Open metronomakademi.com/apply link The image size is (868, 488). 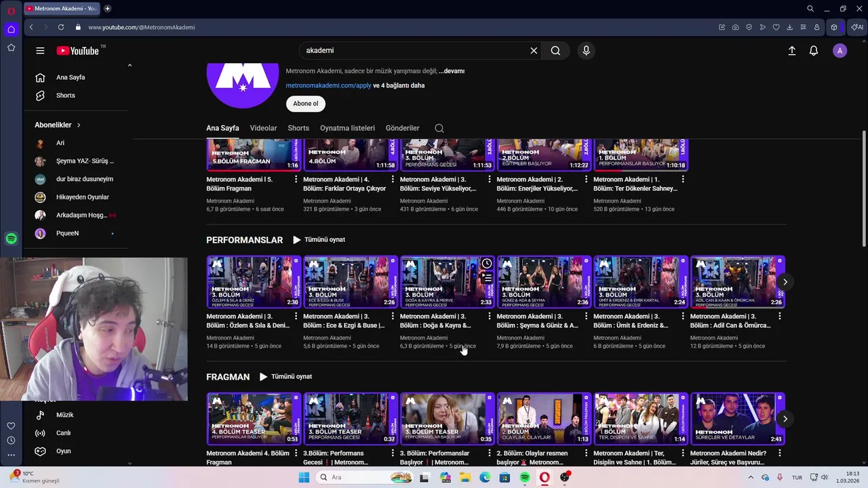point(328,86)
